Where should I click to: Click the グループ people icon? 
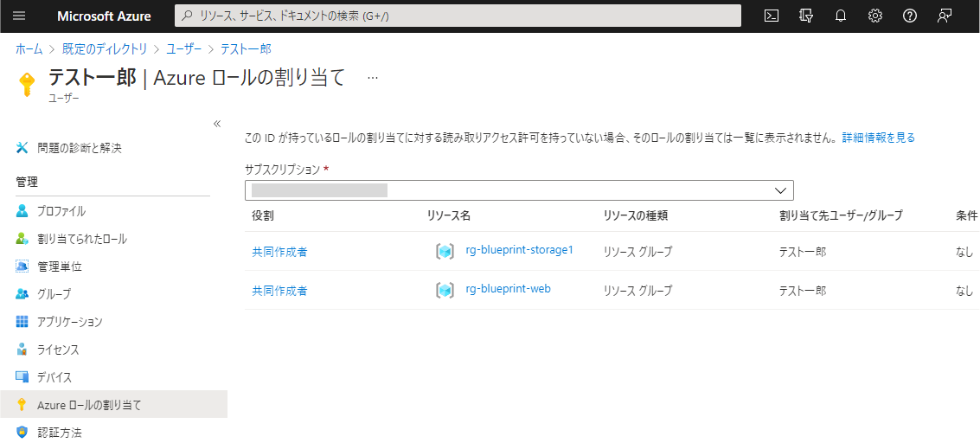click(x=22, y=293)
